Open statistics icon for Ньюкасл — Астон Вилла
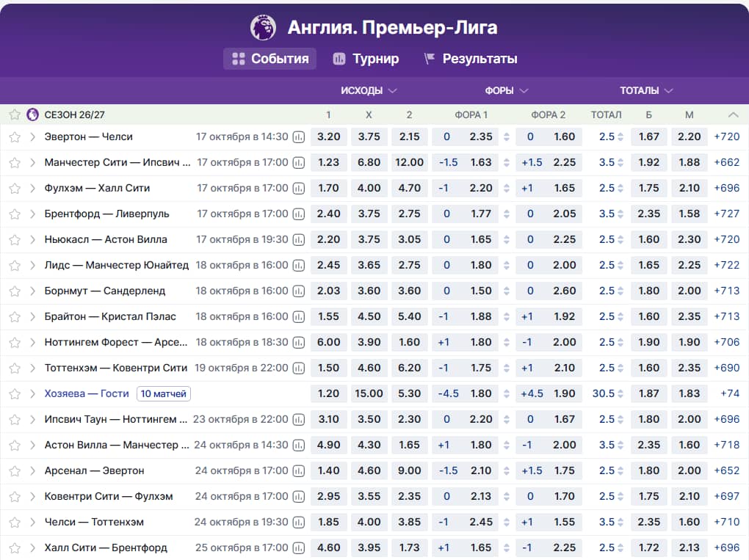The image size is (749, 560). tap(299, 240)
